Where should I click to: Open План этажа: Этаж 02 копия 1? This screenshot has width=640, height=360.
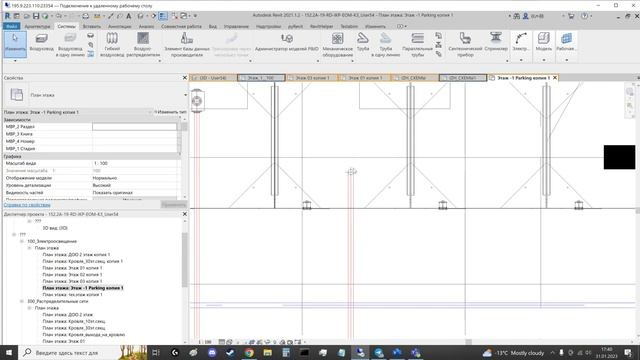click(72, 275)
